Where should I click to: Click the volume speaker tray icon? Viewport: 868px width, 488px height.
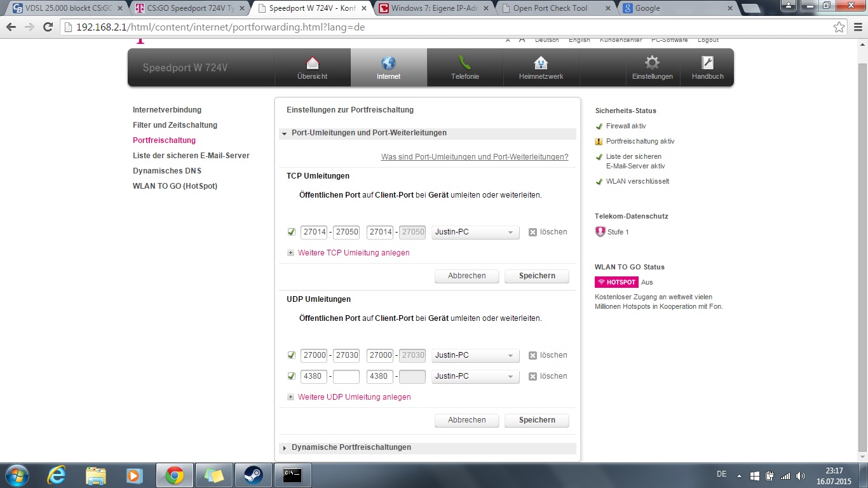(x=801, y=475)
